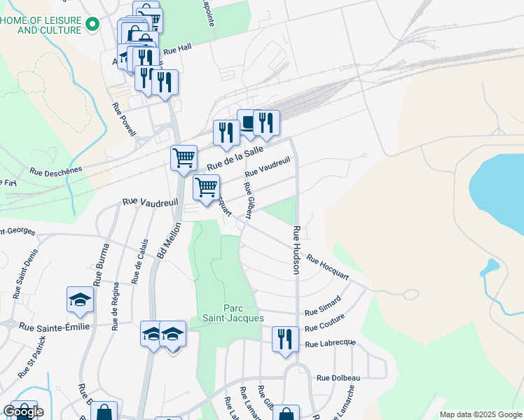Click the restaurant marker left of the cafe marker
The image size is (524, 420).
tap(226, 134)
